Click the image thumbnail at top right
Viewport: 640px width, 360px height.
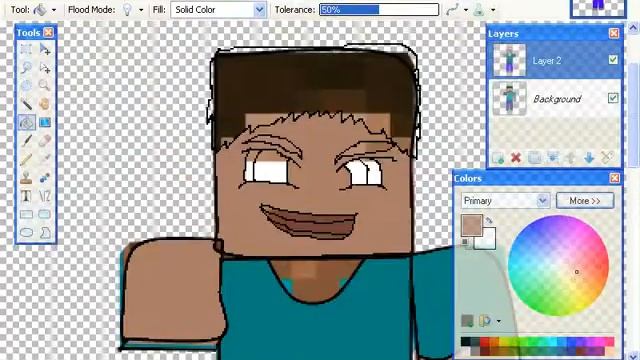[598, 9]
